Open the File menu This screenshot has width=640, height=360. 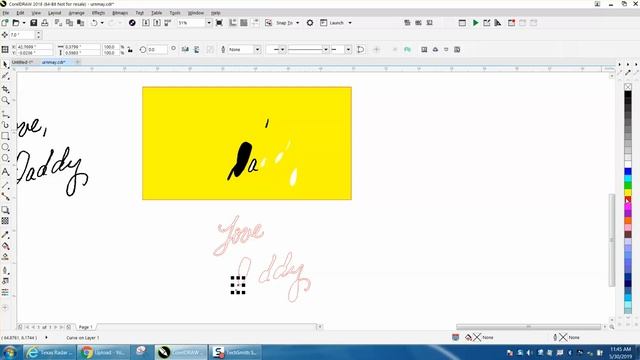point(6,13)
